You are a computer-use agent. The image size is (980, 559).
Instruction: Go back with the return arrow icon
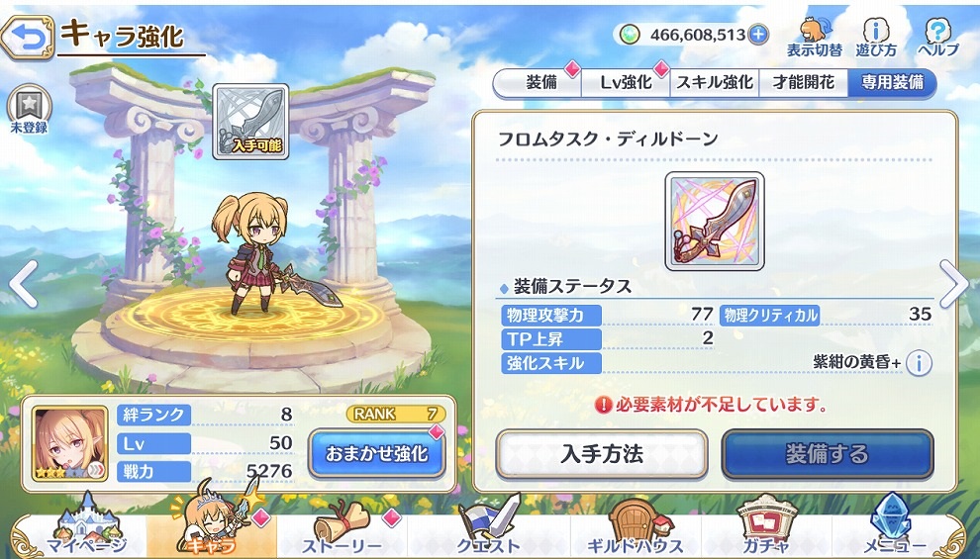(25, 38)
